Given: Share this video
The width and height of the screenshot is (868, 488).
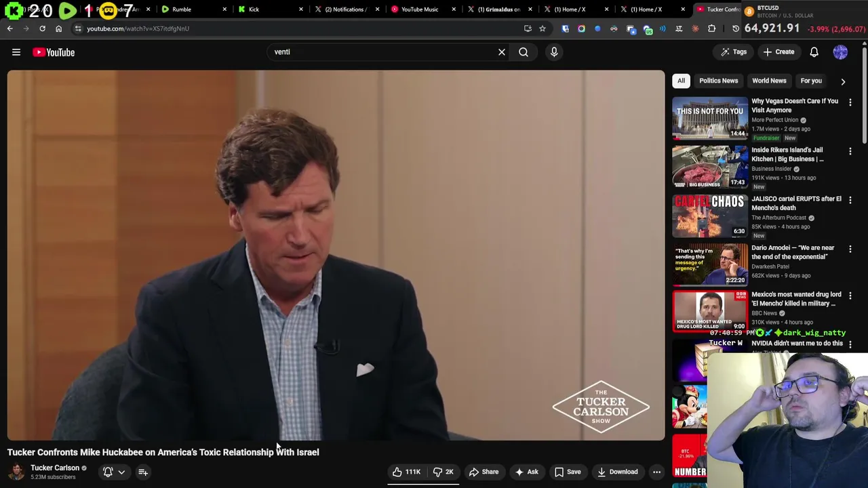Looking at the screenshot, I should click(x=484, y=472).
